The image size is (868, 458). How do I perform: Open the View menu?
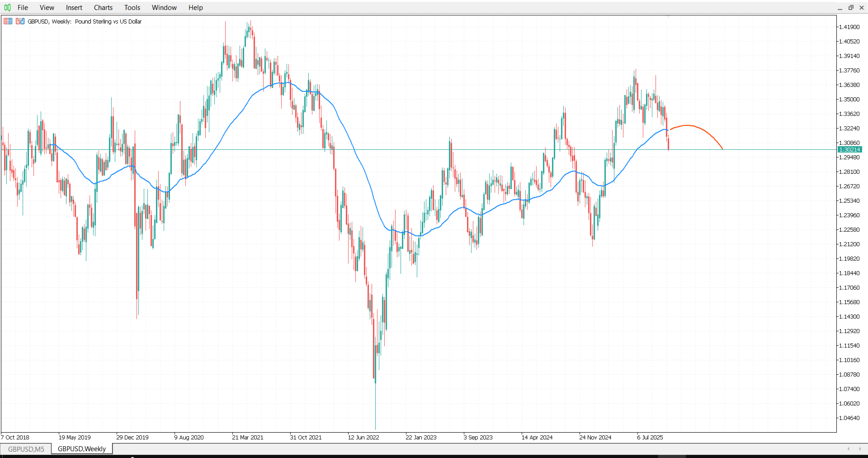pyautogui.click(x=47, y=8)
